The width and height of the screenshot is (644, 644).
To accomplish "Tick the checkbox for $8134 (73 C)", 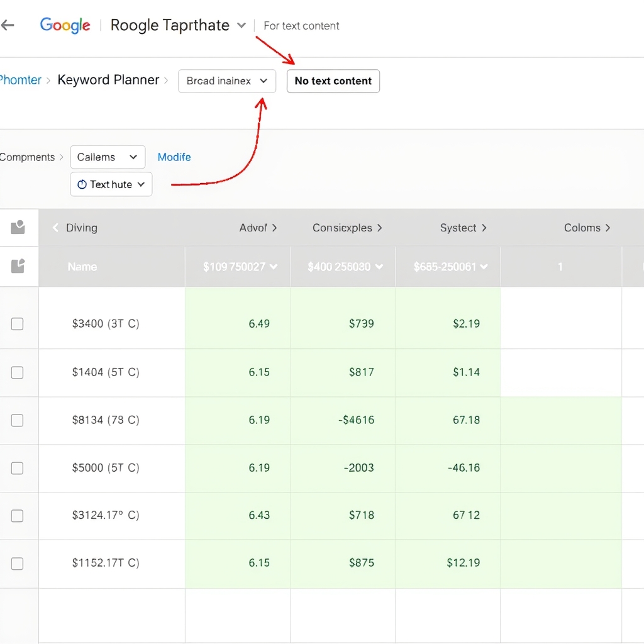I will (x=17, y=420).
